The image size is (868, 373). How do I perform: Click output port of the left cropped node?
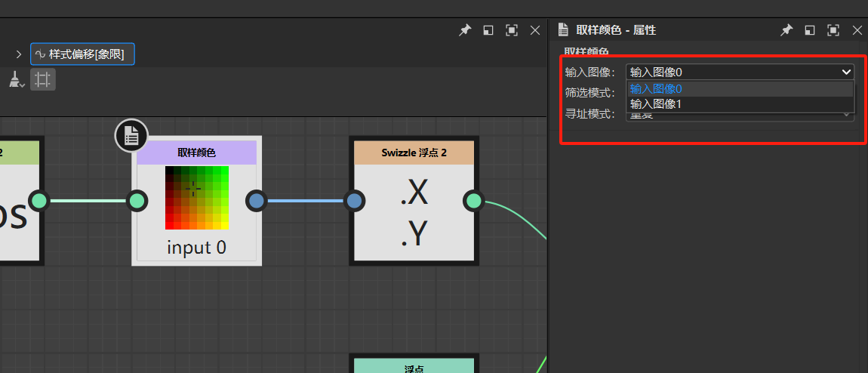tap(38, 201)
